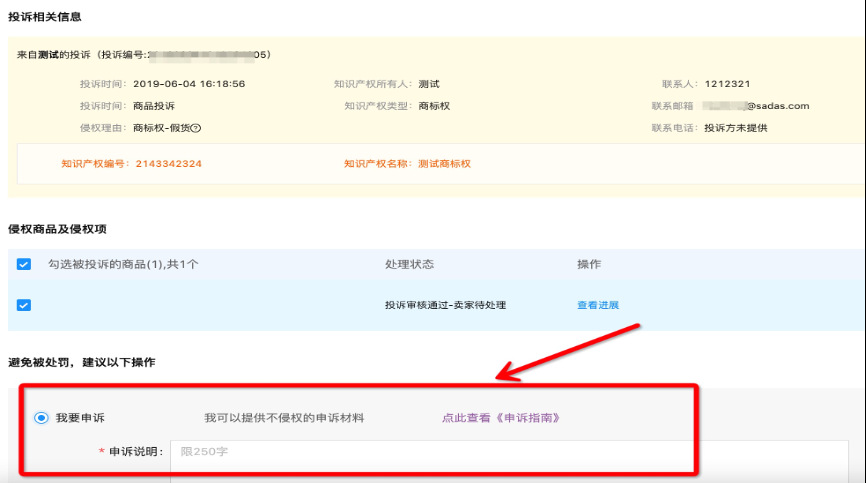The image size is (866, 483).
Task: Click the 测试商标权 property name
Action: coord(444,163)
